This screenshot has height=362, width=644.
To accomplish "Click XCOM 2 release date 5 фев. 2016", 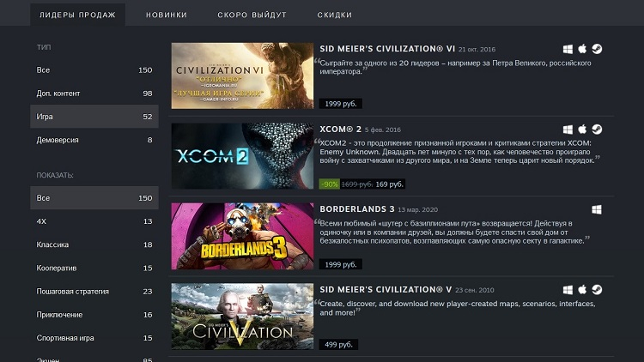I will click(x=383, y=130).
